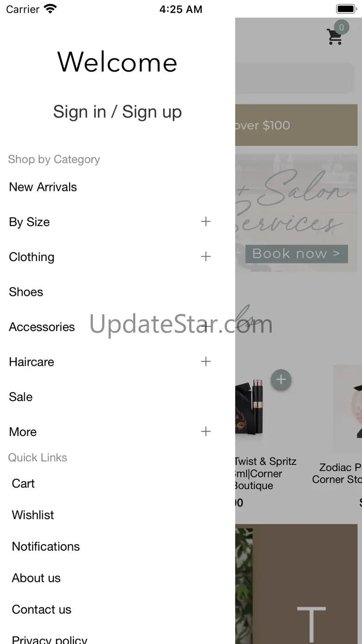Tap the Book now salon button
Screen dimensions: 362x644
[297, 254]
